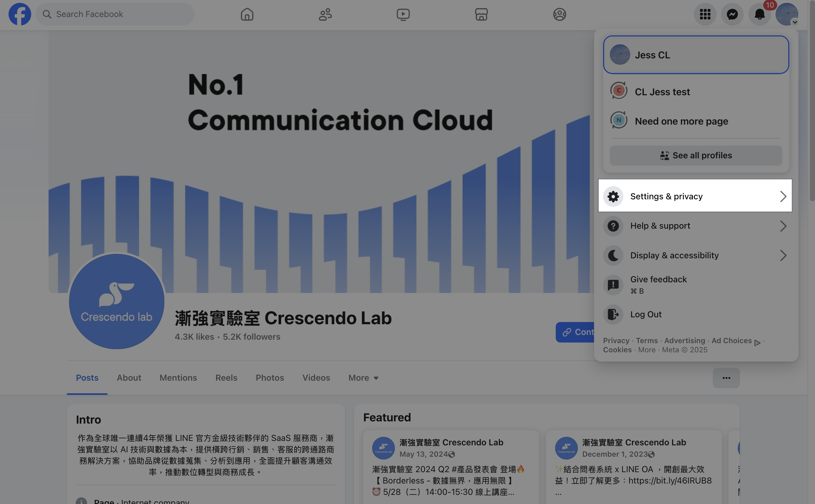
Task: Open the Menu grid icon
Action: [x=705, y=14]
